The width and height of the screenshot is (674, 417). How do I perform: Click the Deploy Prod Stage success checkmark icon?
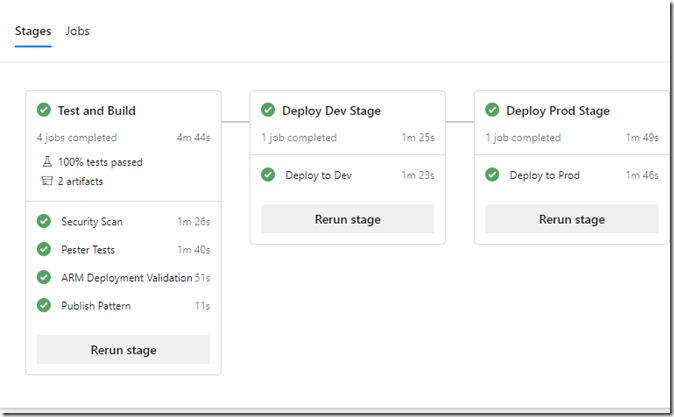(492, 110)
